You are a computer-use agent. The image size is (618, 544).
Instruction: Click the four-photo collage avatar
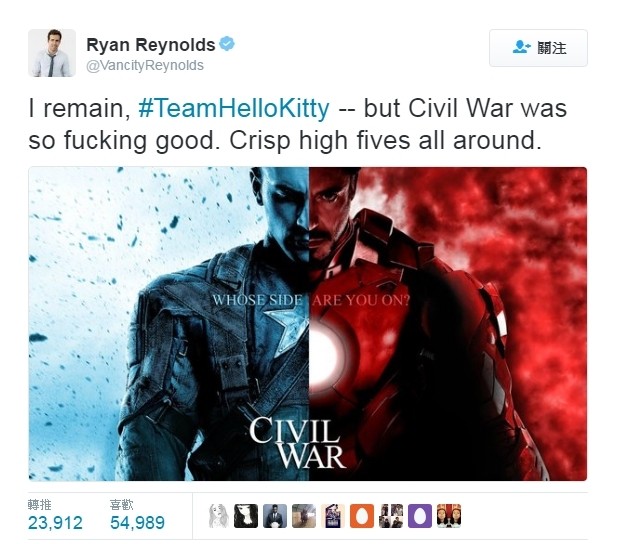[x=391, y=516]
